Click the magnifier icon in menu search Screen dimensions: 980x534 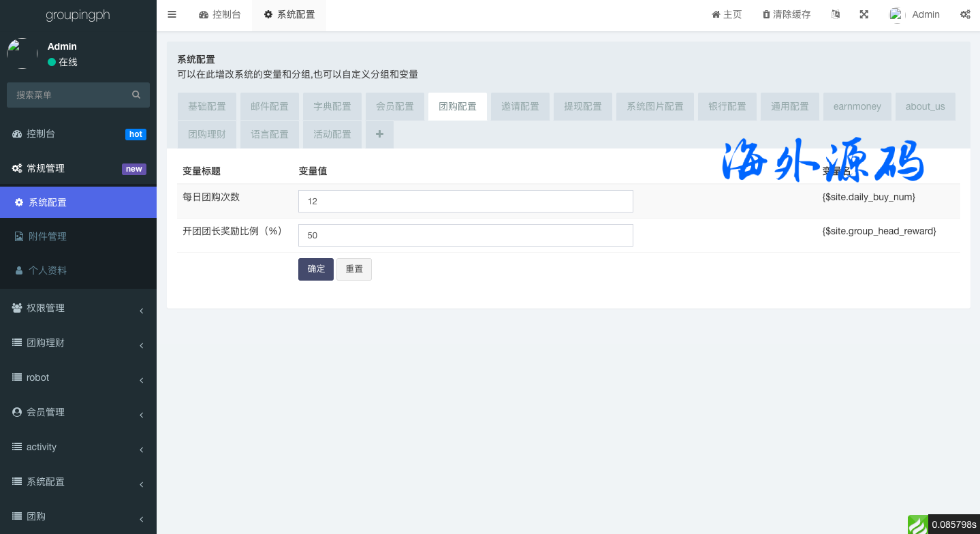[136, 95]
